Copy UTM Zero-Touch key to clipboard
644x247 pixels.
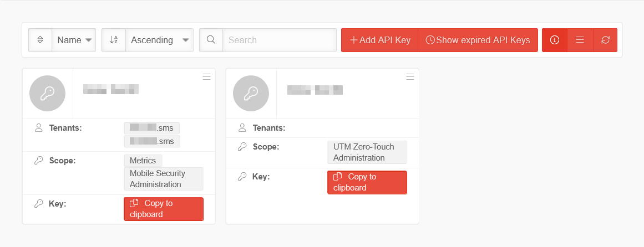367,182
